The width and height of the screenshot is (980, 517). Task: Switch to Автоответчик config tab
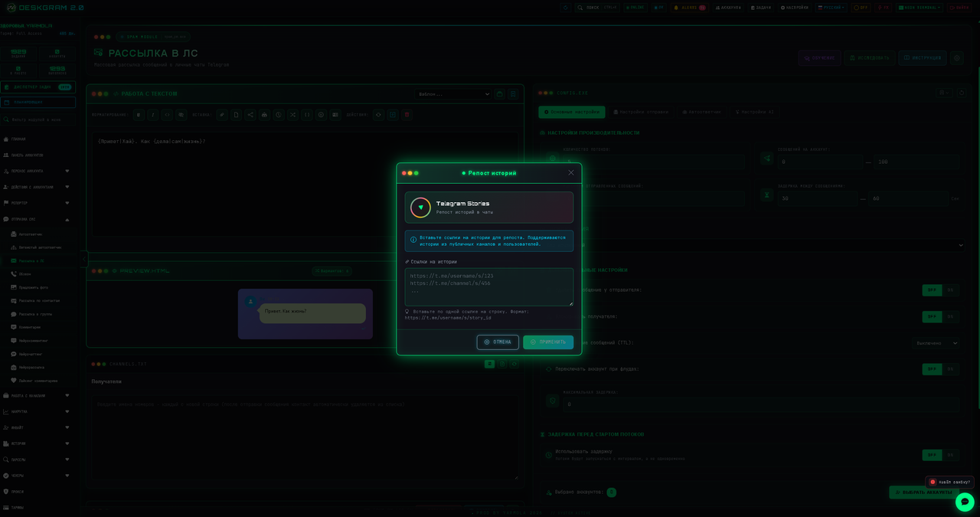point(702,112)
